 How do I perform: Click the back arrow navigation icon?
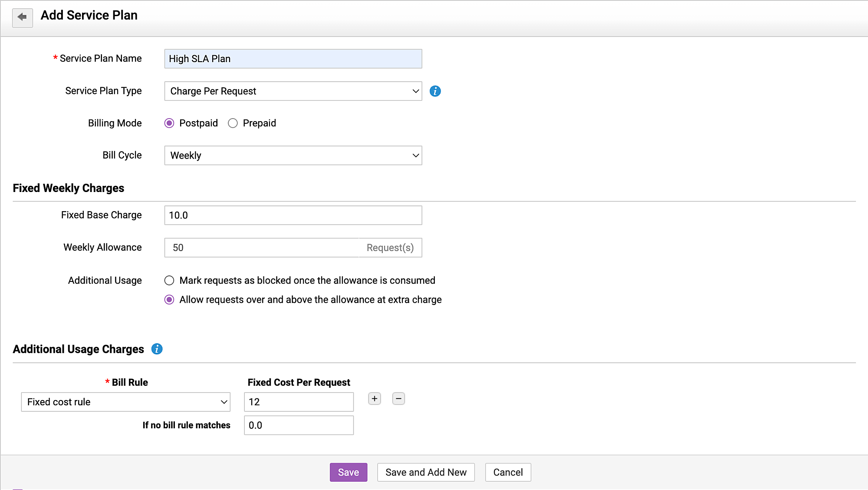coord(23,17)
